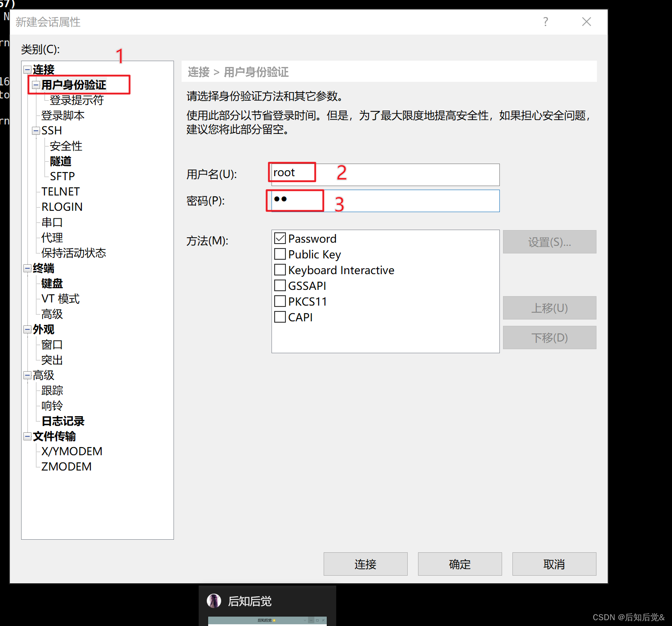Enable the GSSAPI method checkbox
The width and height of the screenshot is (672, 626).
click(x=280, y=285)
